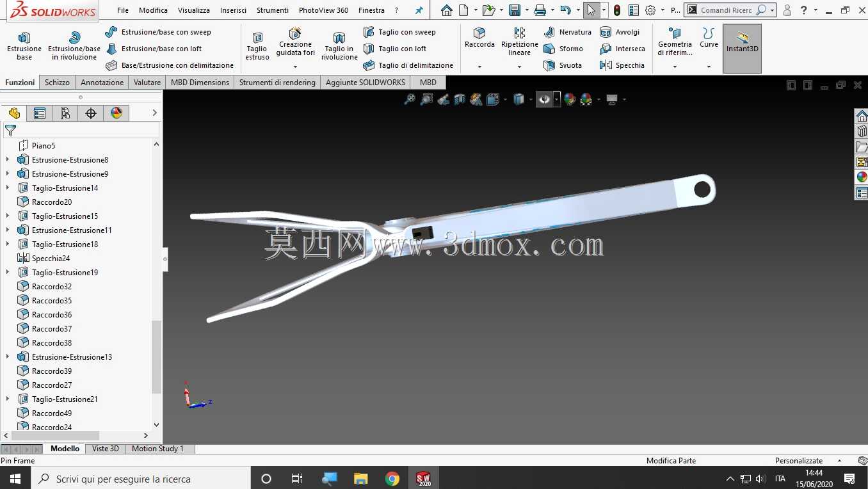Click Base/Estrusione con delimitazione command

170,65
